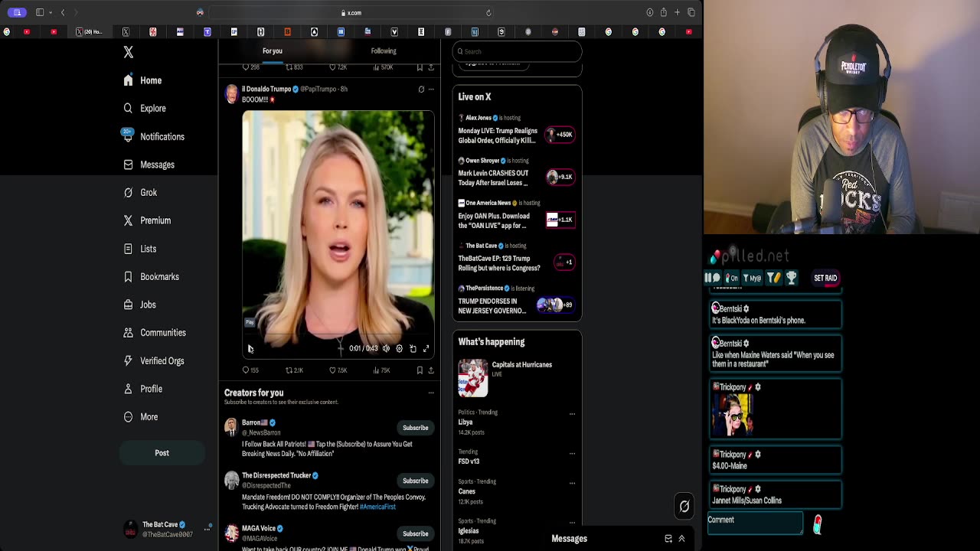Screen dimensions: 980x551
Task: Open Explore in the sidebar
Action: (145, 109)
